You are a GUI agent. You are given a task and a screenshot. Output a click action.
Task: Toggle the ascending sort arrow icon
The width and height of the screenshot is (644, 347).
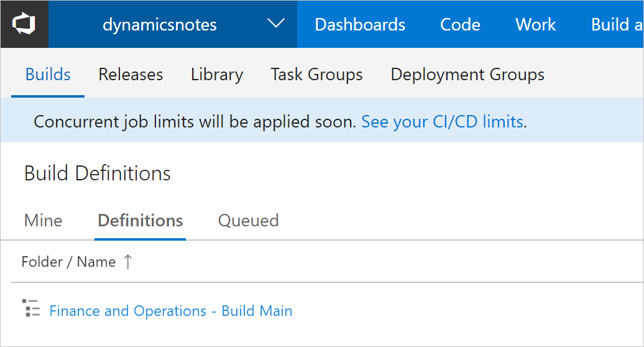127,262
